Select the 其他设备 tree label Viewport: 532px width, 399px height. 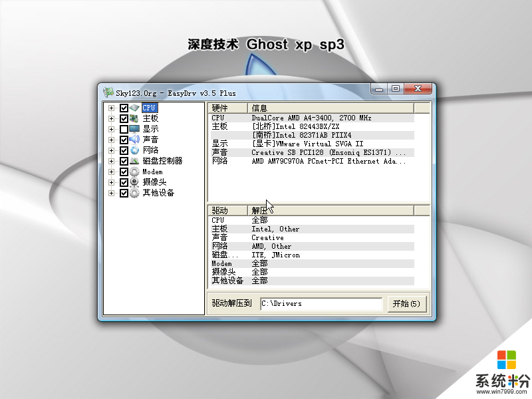[x=158, y=193]
